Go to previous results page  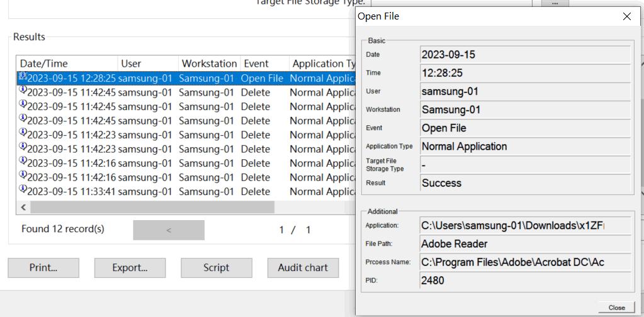coord(169,230)
